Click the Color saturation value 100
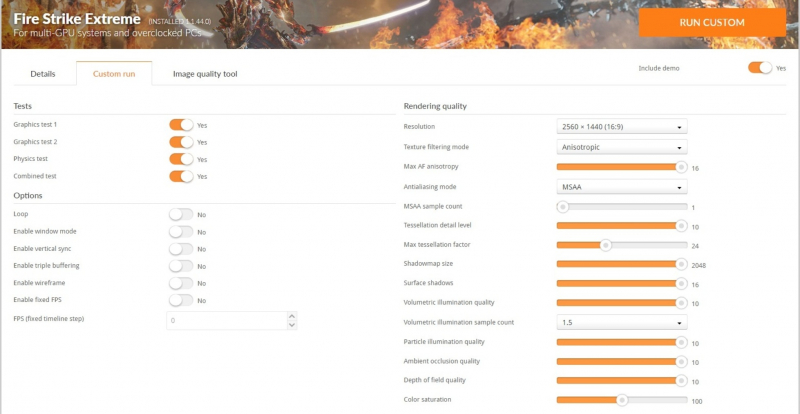Image resolution: width=800 pixels, height=414 pixels. [x=696, y=401]
